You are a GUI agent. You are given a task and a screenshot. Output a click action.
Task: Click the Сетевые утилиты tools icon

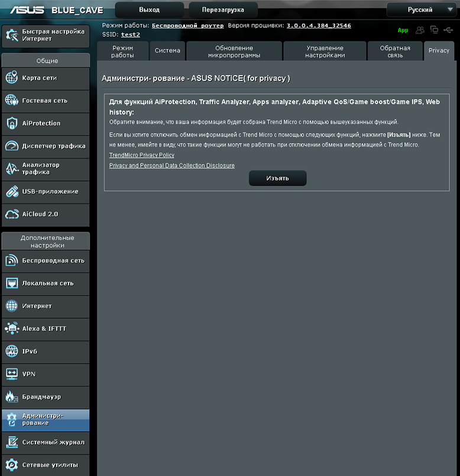pyautogui.click(x=12, y=465)
